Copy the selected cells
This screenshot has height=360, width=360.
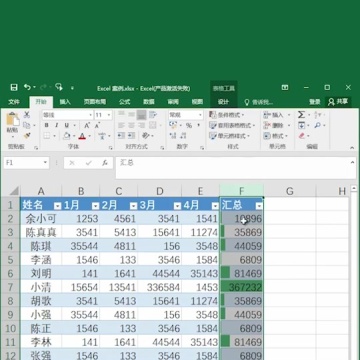click(x=27, y=125)
